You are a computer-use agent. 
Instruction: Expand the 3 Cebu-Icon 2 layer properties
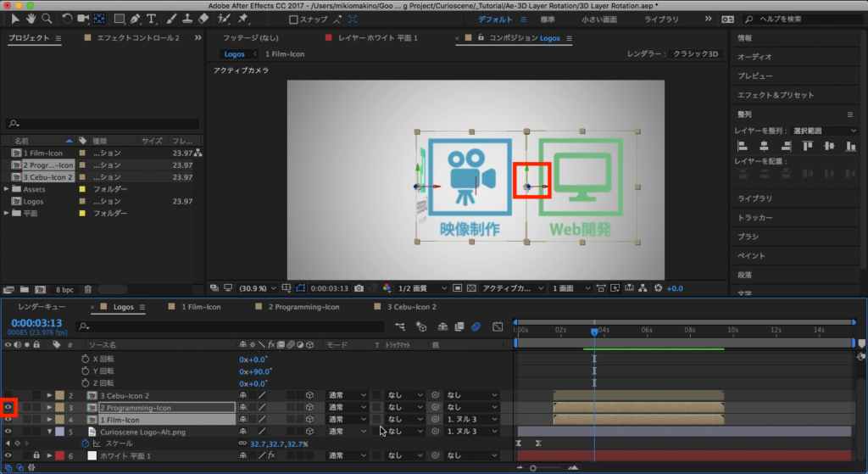click(x=48, y=396)
